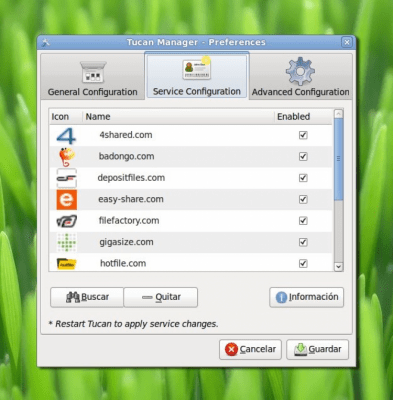The height and width of the screenshot is (400, 393).
Task: Click the Buscar button
Action: pos(87,297)
